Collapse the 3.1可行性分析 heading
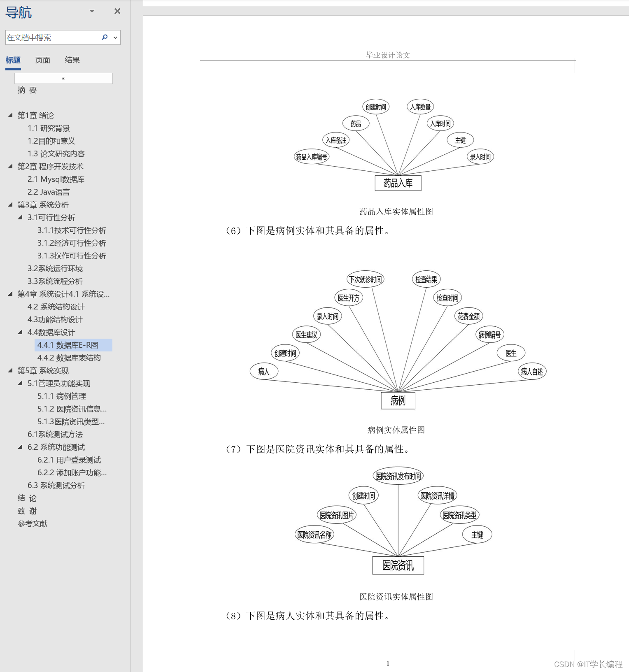The image size is (629, 672). pyautogui.click(x=20, y=217)
